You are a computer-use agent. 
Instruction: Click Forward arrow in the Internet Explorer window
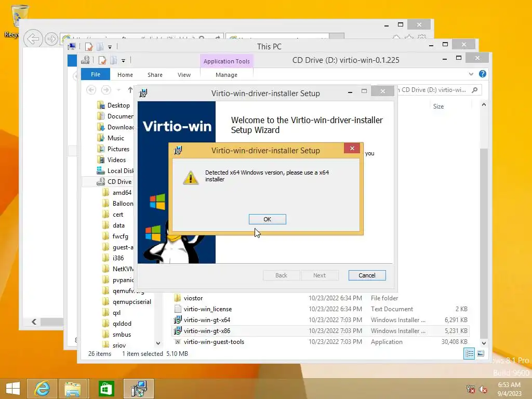coord(51,39)
